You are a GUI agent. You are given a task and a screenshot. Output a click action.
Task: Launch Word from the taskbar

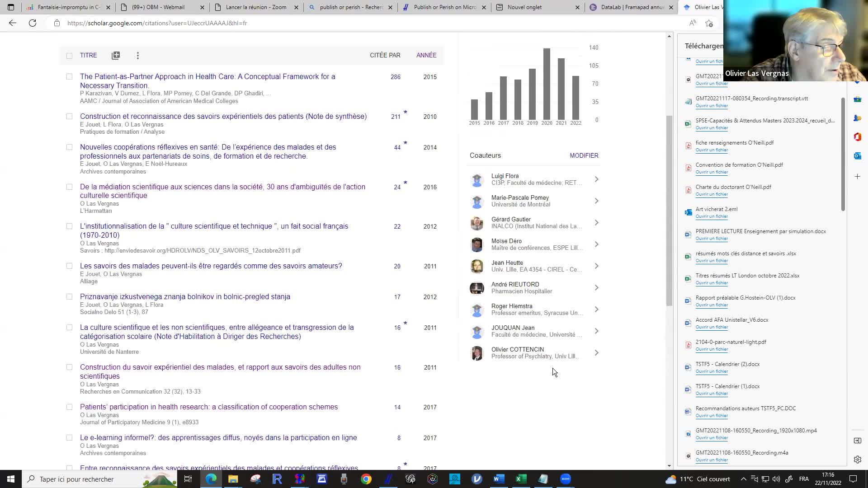point(499,479)
